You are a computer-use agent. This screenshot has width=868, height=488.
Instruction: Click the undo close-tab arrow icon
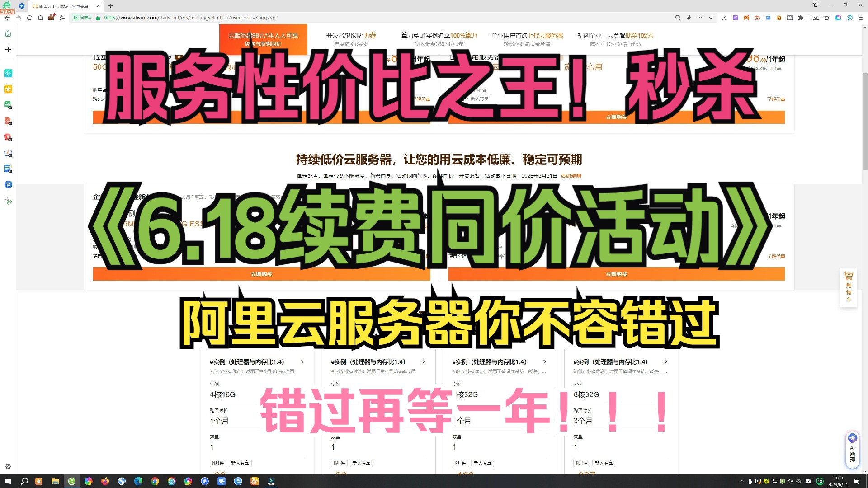coord(826,18)
